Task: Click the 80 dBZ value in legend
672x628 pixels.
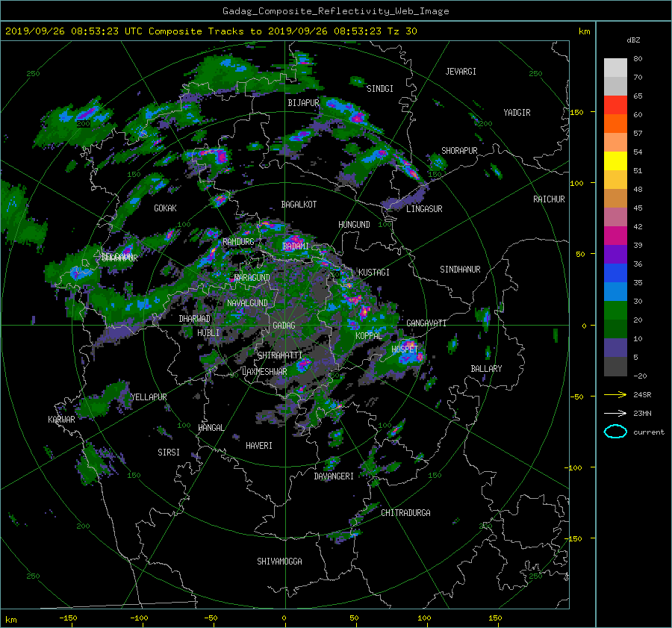Action: (x=638, y=59)
